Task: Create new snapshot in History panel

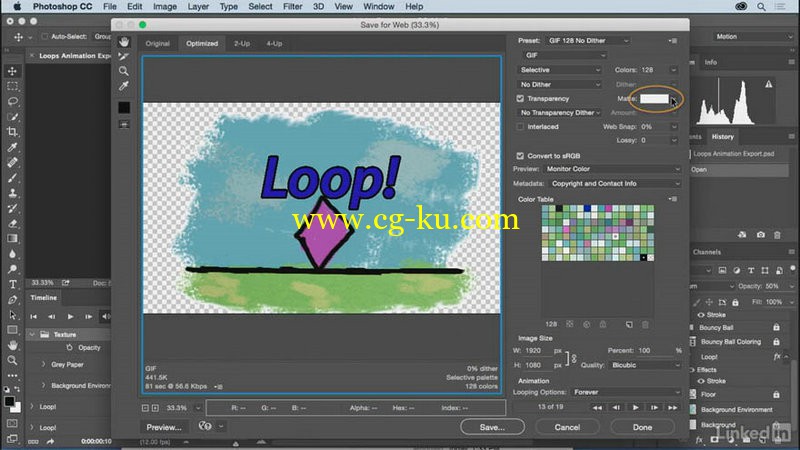Action: click(761, 235)
